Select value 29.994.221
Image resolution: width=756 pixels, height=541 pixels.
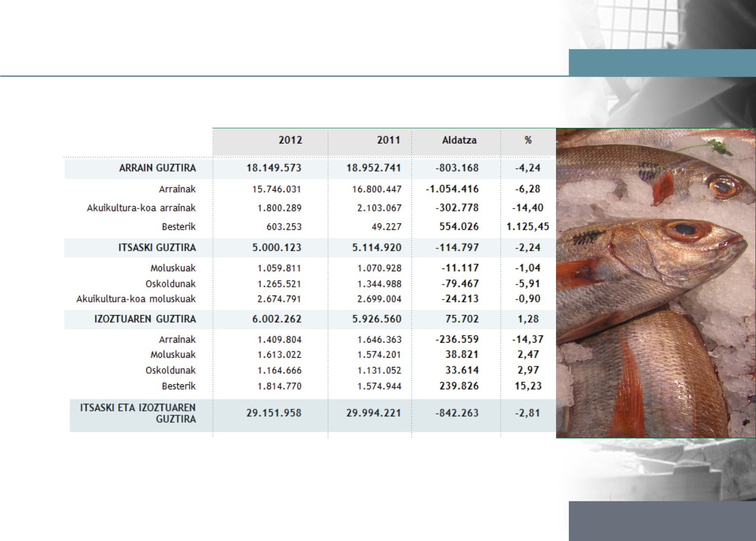point(374,413)
